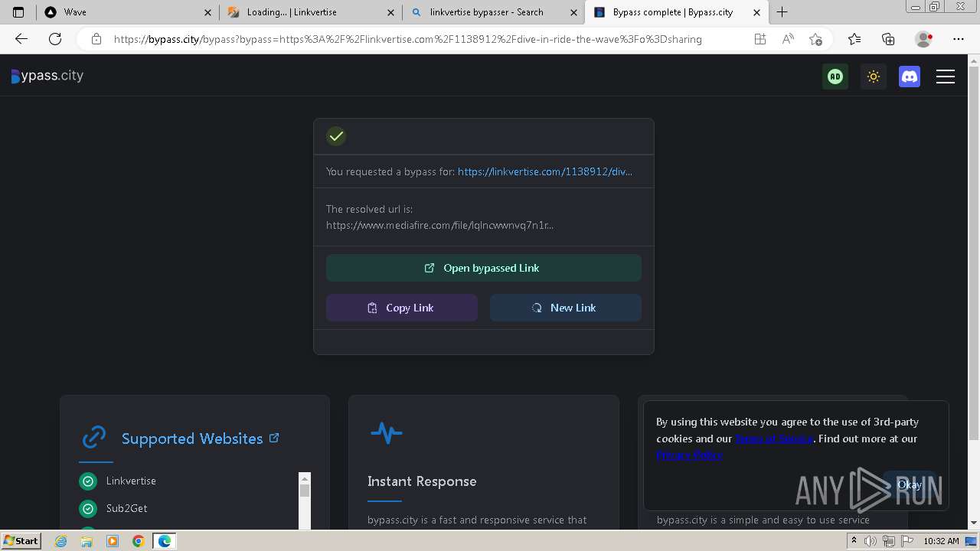This screenshot has height=551, width=980.
Task: Switch to the Loading Linkvertise tab
Action: click(310, 12)
